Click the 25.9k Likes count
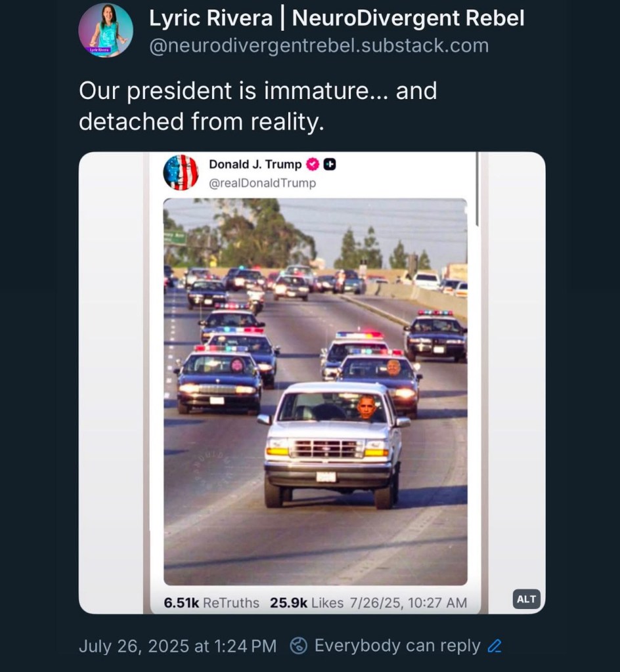This screenshot has height=672, width=620. pyautogui.click(x=307, y=602)
